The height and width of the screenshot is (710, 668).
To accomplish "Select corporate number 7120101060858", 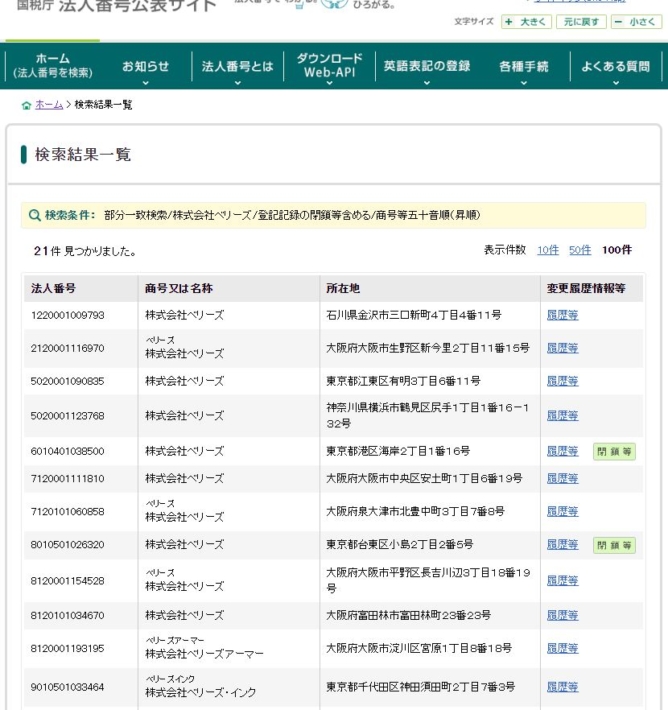I will [x=67, y=512].
